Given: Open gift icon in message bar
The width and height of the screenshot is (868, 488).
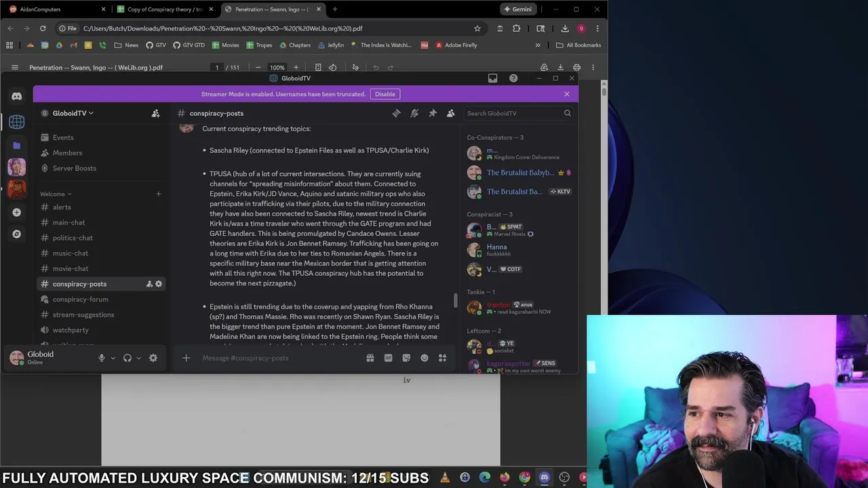Looking at the screenshot, I should pyautogui.click(x=370, y=358).
